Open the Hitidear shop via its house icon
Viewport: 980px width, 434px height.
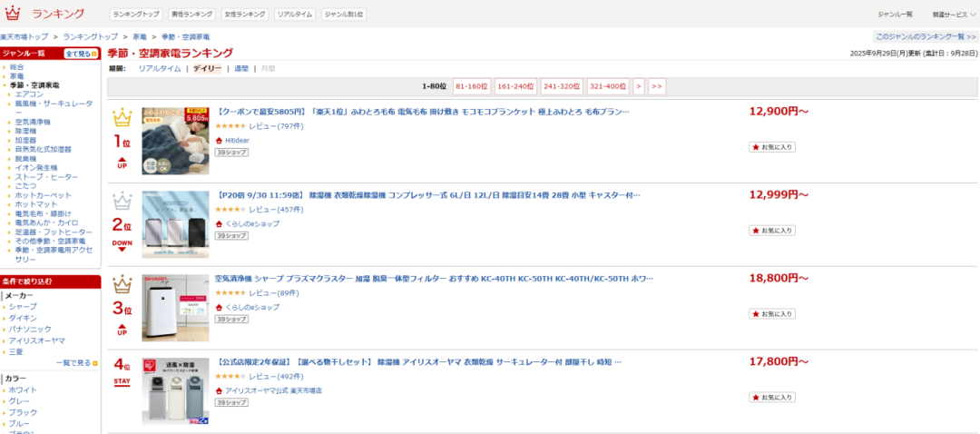(219, 140)
